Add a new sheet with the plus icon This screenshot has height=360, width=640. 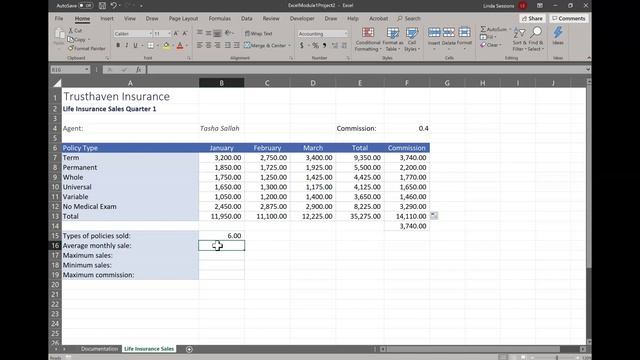[189, 349]
